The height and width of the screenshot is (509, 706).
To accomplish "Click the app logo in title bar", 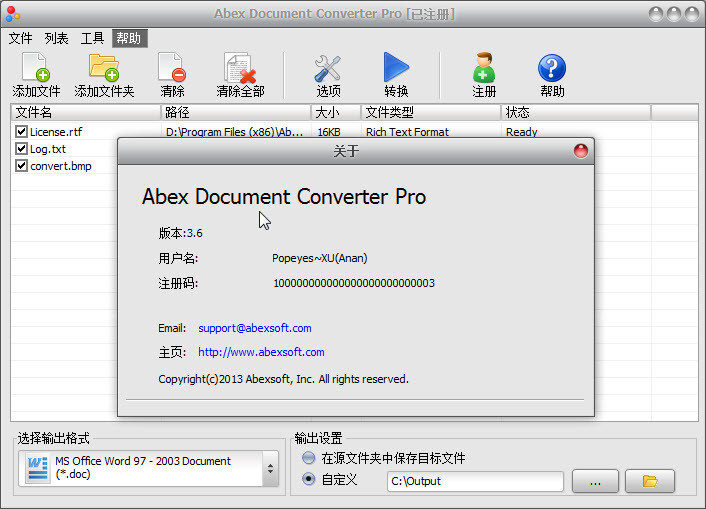I will pyautogui.click(x=13, y=14).
